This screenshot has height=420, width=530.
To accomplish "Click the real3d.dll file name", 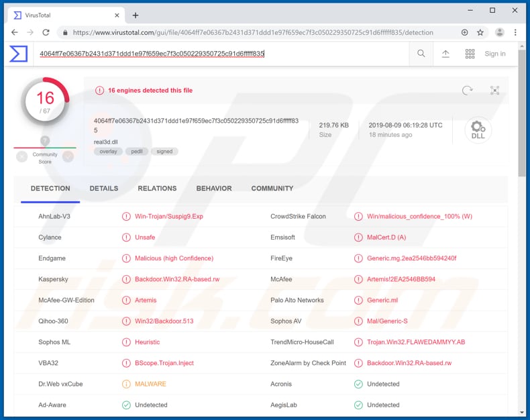I will pos(106,142).
